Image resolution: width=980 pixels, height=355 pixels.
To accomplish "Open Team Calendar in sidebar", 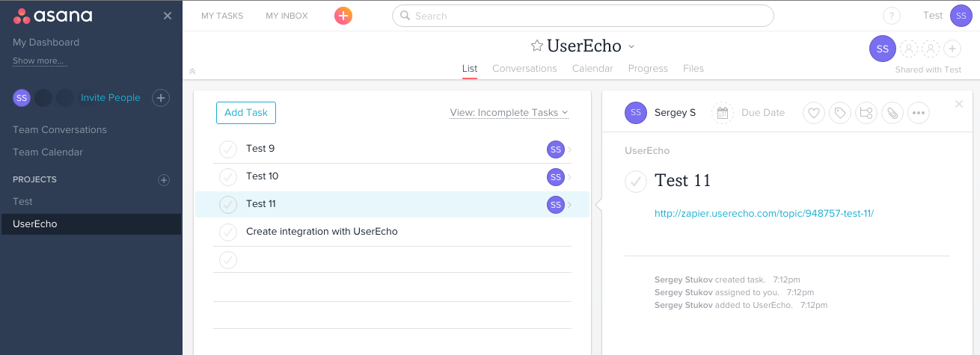I will coord(48,152).
